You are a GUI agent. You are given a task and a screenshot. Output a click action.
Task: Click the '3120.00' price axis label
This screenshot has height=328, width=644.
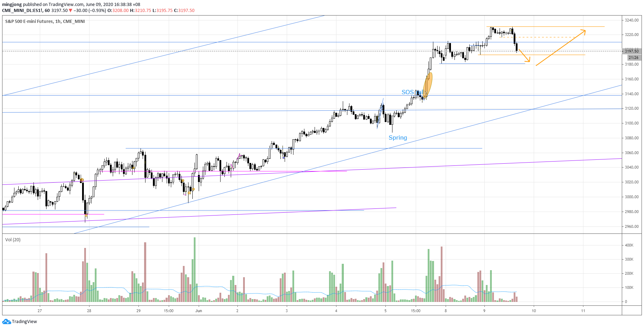[x=632, y=109]
